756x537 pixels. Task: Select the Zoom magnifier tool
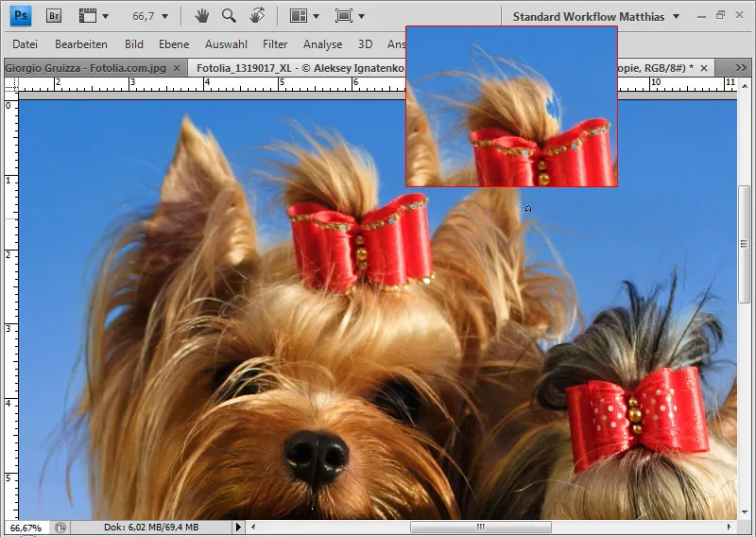(229, 16)
